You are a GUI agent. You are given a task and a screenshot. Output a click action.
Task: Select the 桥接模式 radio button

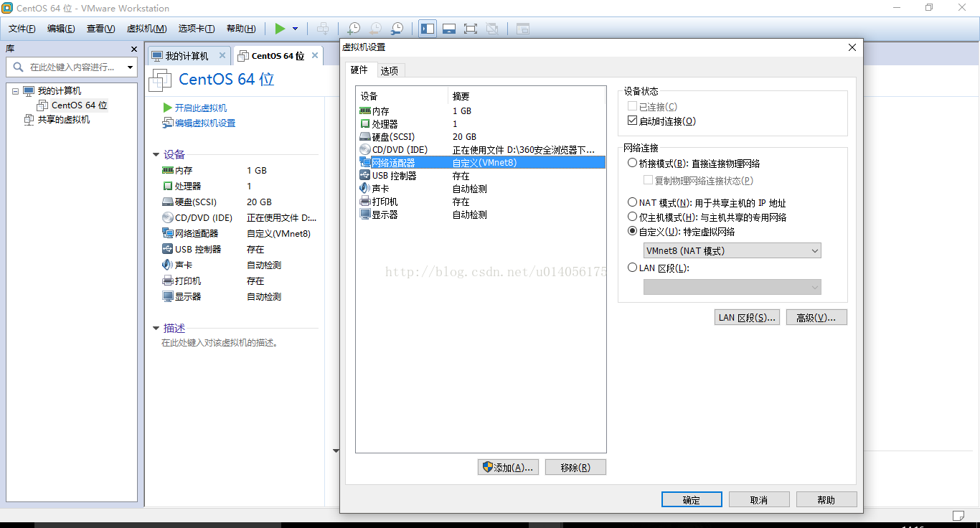tap(632, 163)
